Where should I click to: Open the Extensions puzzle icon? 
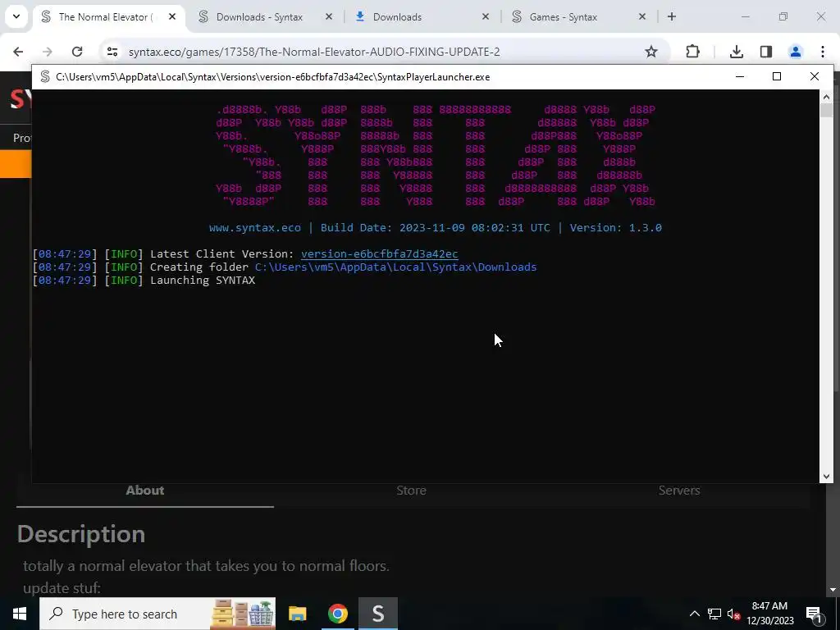pos(692,52)
